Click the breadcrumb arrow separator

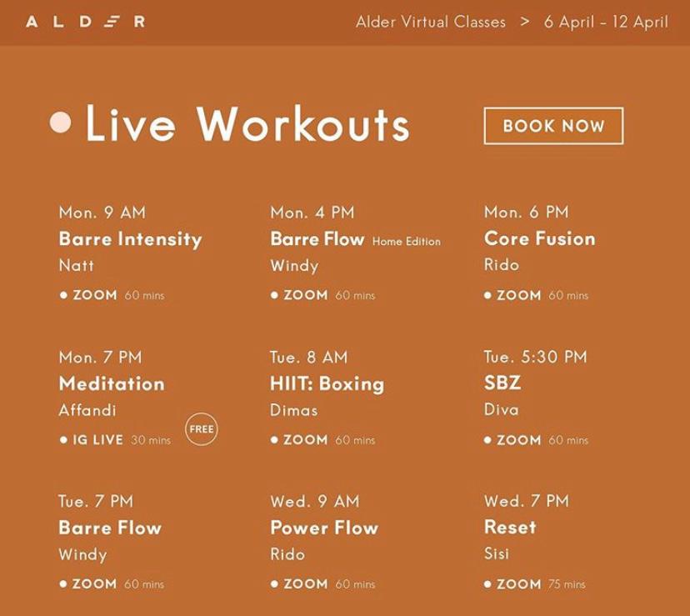click(525, 22)
